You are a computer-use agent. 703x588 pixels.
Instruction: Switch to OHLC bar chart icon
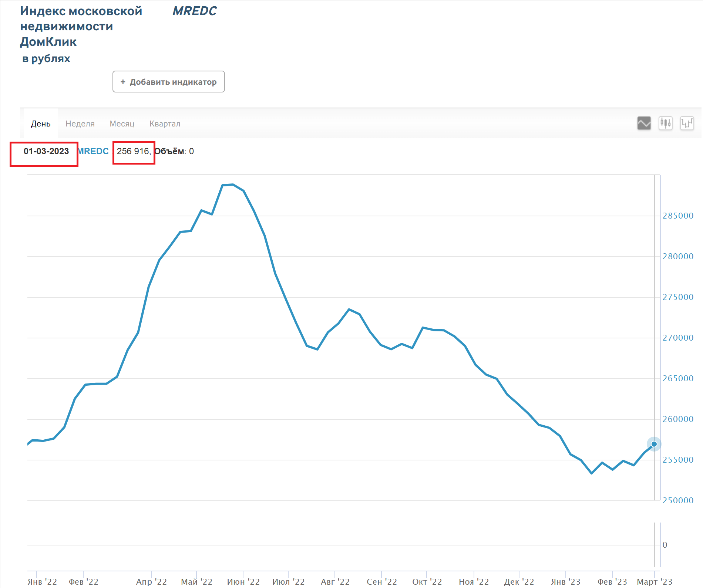click(687, 123)
